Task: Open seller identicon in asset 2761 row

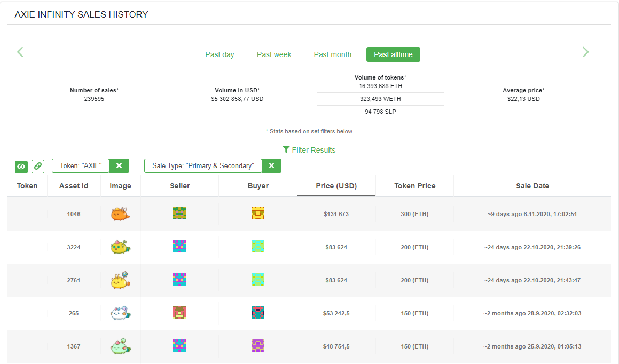Action: (x=179, y=279)
